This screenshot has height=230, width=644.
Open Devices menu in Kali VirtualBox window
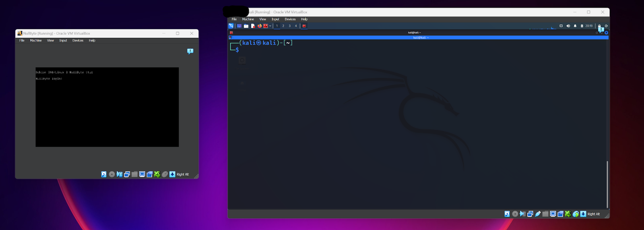click(290, 19)
